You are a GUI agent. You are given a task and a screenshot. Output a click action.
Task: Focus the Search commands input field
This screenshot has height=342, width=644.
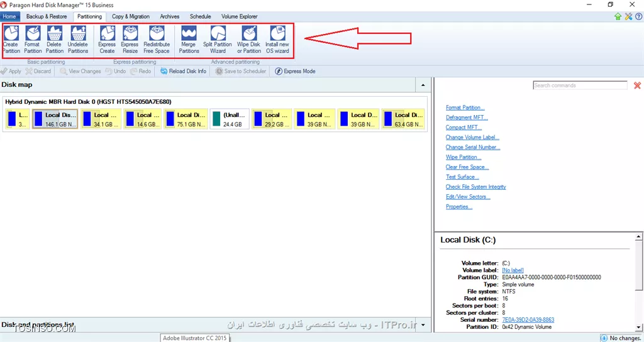580,85
